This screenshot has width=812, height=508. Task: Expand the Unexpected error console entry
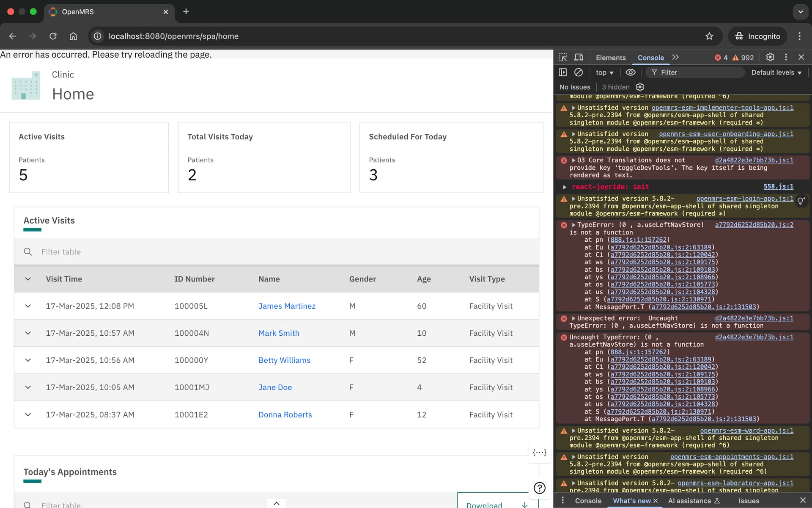tap(574, 318)
